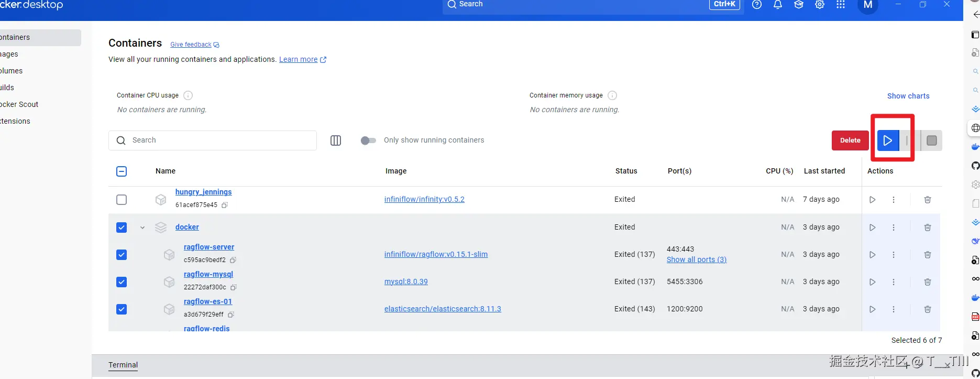The width and height of the screenshot is (980, 379).
Task: Uncheck the ragflow-es-01 checkbox
Action: [x=122, y=309]
